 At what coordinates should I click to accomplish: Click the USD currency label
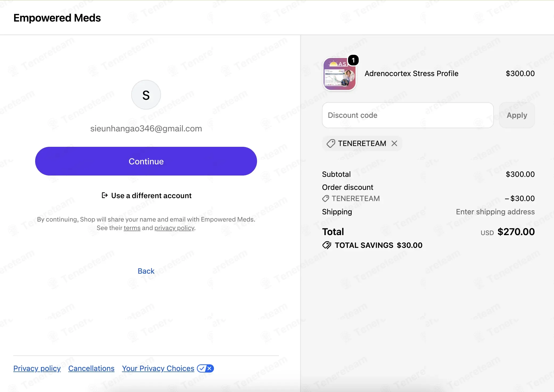coord(487,233)
